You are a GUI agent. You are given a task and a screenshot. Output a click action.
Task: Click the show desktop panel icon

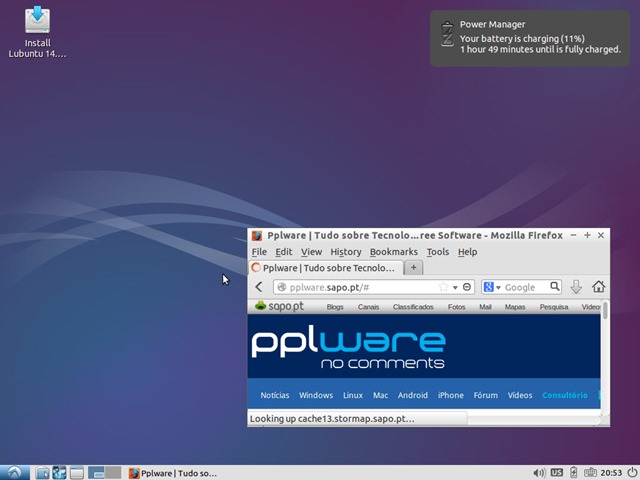coord(76,473)
